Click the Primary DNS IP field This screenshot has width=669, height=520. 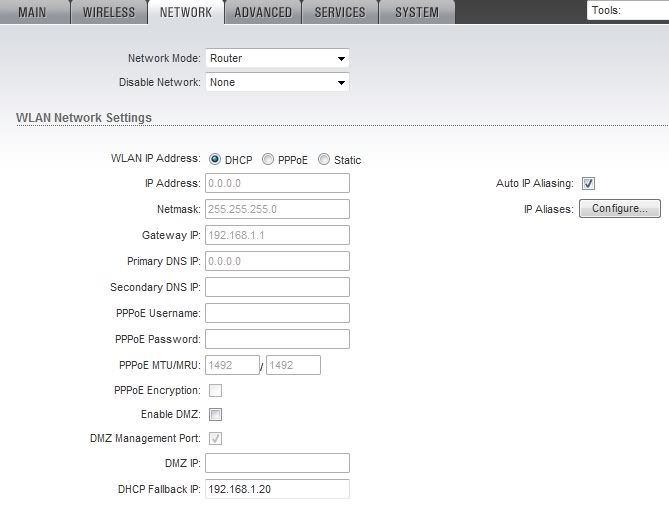pos(277,261)
